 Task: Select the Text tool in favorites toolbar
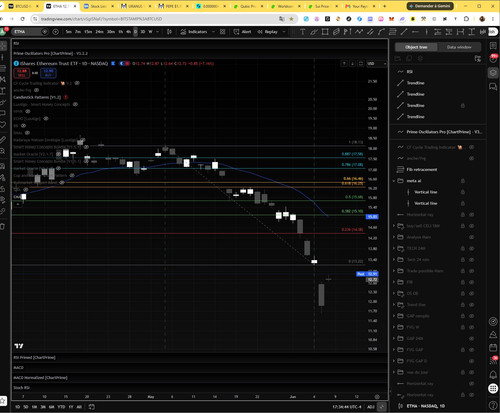(302, 32)
